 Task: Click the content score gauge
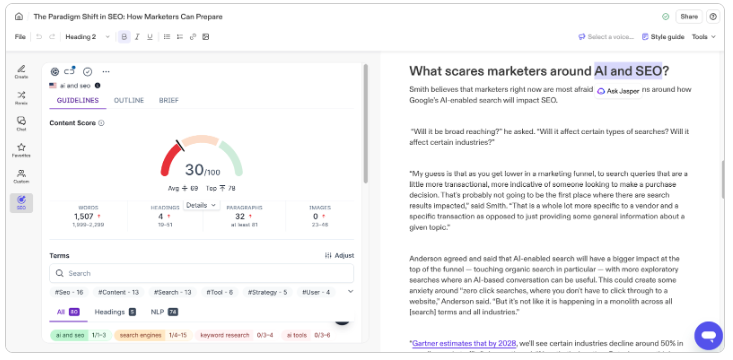click(201, 157)
